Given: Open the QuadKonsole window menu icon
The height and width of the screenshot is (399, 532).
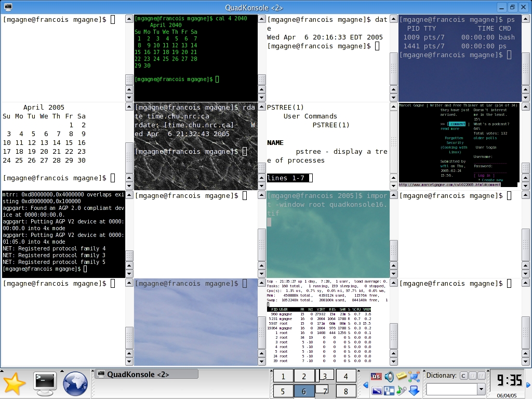Looking at the screenshot, I should pyautogui.click(x=8, y=7).
